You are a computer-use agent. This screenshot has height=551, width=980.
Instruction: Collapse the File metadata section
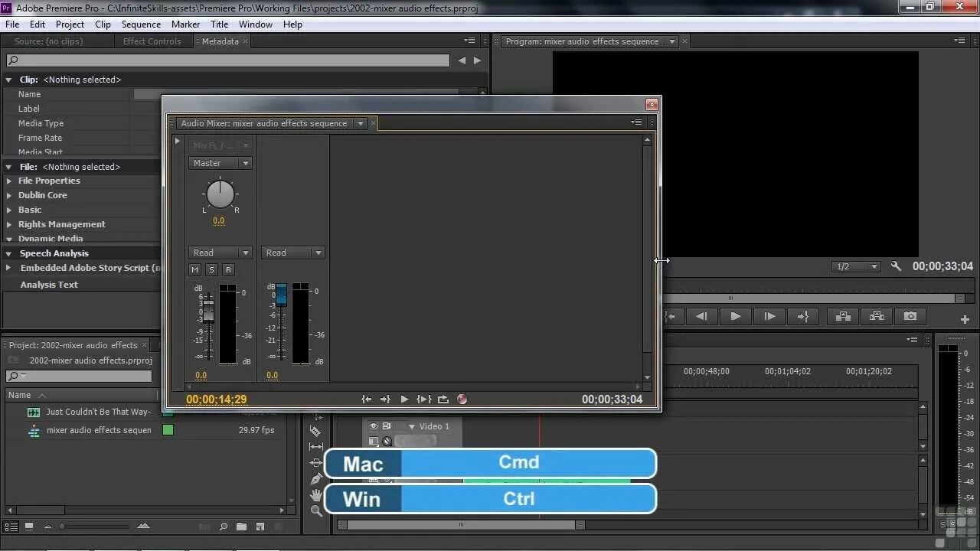coord(9,167)
